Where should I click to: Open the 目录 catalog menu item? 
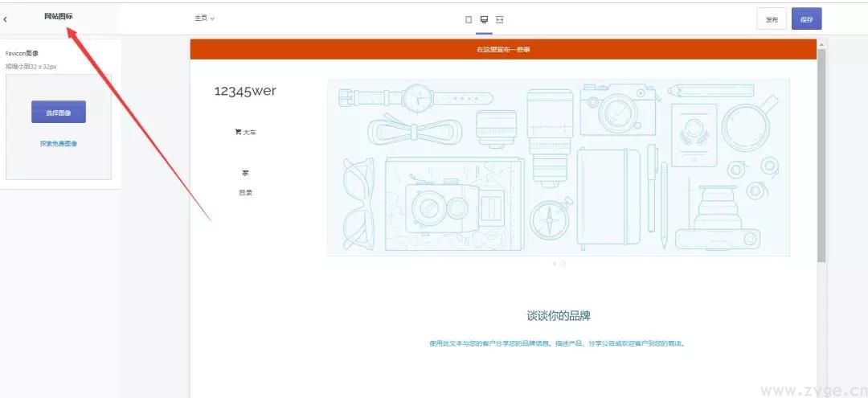coord(245,193)
